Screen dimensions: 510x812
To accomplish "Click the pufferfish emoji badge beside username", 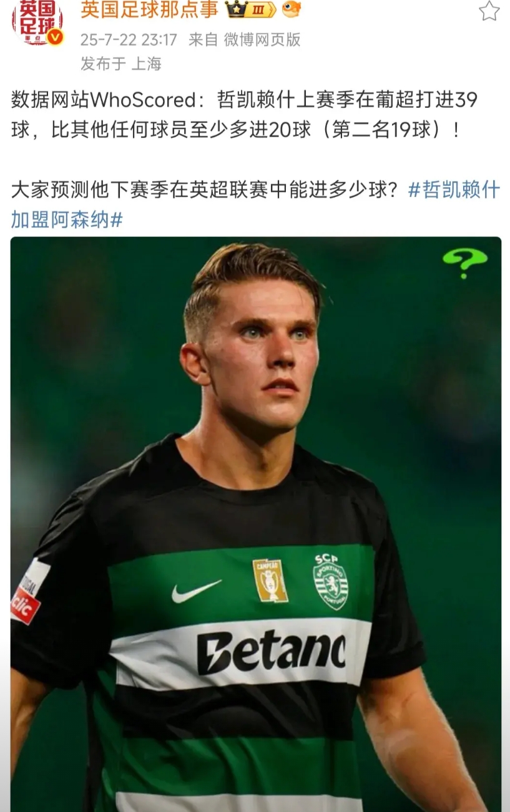I will coord(291,9).
